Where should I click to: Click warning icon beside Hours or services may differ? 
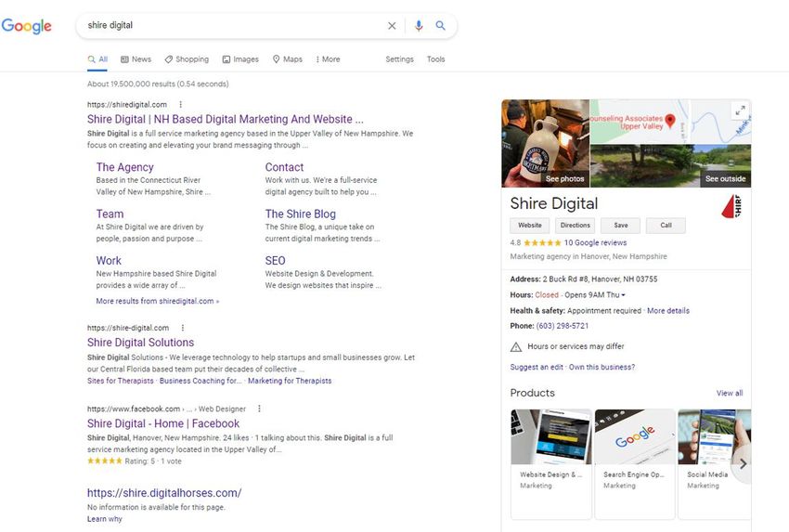click(516, 347)
